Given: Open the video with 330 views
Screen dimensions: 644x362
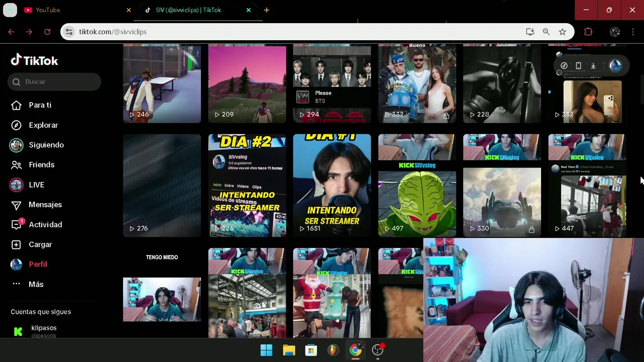Looking at the screenshot, I should (x=502, y=185).
